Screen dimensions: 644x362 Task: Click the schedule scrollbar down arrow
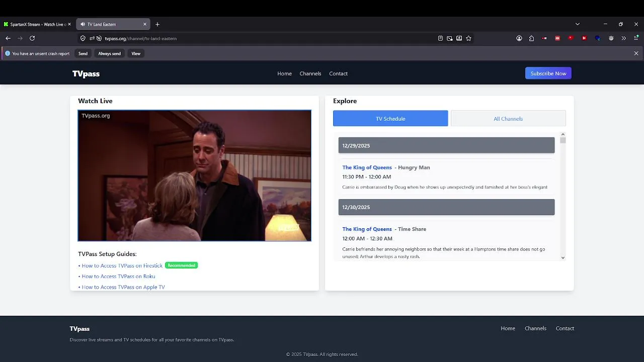pyautogui.click(x=563, y=257)
